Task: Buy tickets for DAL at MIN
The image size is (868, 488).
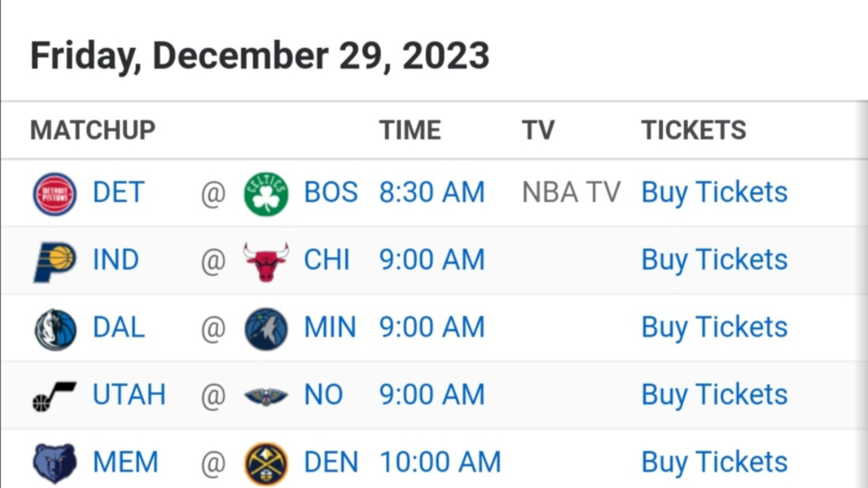Action: tap(714, 328)
